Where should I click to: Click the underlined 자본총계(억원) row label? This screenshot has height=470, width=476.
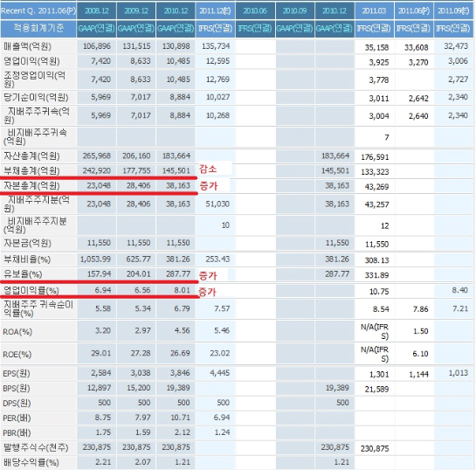click(31, 185)
